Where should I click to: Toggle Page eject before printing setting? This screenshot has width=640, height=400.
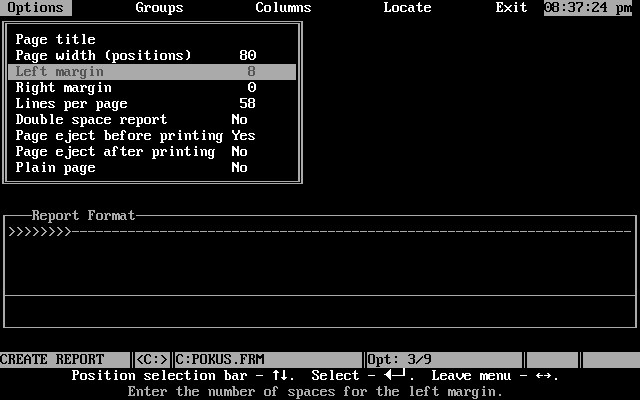(x=152, y=136)
